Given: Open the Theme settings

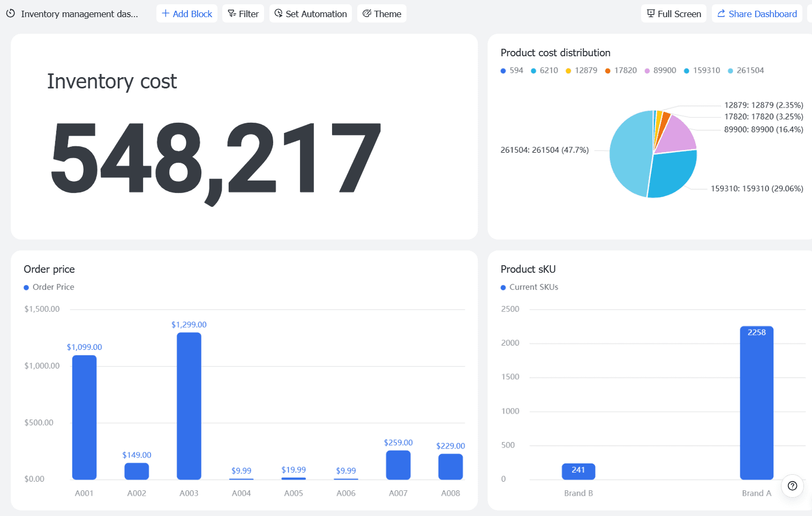Looking at the screenshot, I should [x=382, y=13].
